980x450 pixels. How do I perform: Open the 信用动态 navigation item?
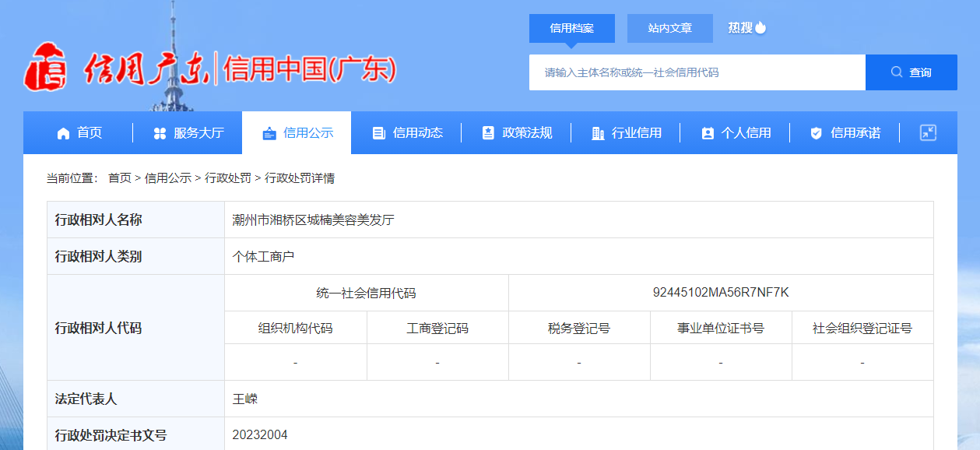pyautogui.click(x=407, y=133)
